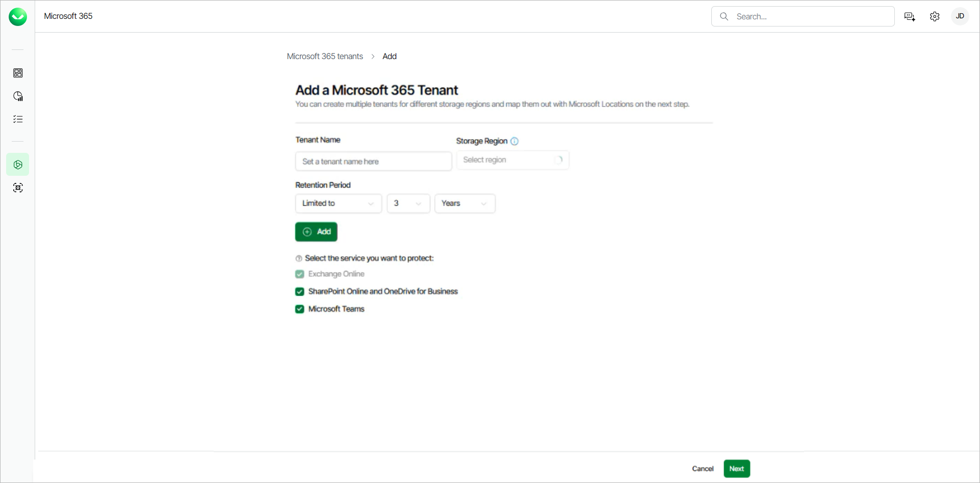
Task: Click the green app logo icon
Action: (x=18, y=17)
